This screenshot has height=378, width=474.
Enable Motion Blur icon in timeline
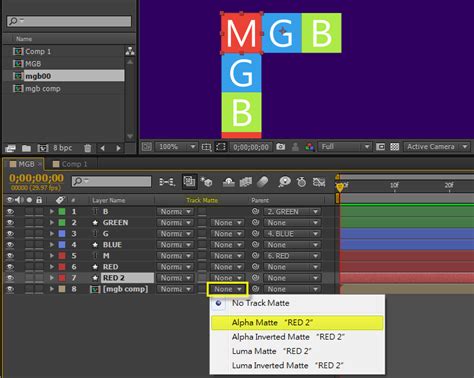(263, 182)
